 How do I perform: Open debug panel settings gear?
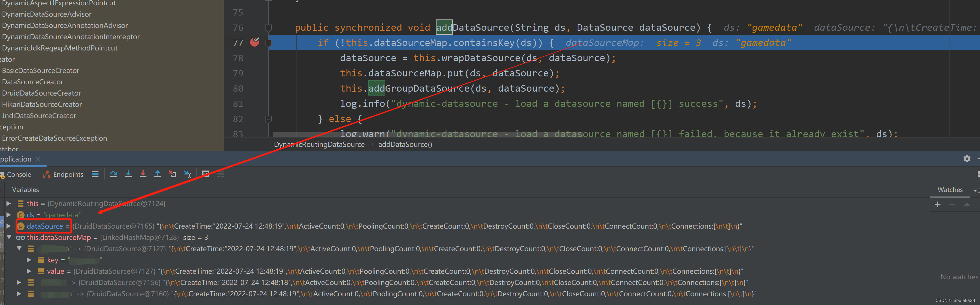967,159
